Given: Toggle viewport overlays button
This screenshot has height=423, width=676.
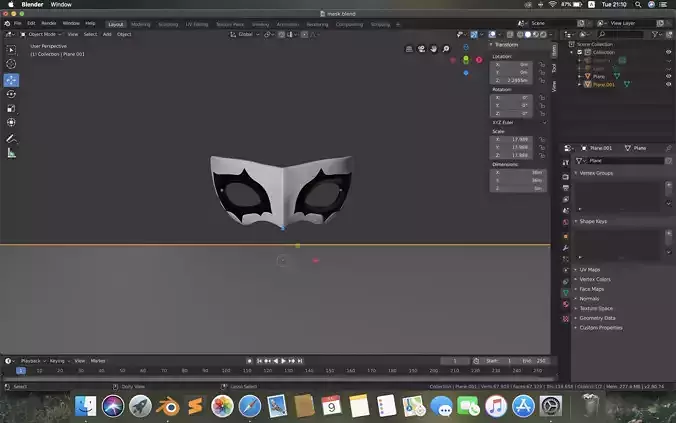Looking at the screenshot, I should [x=492, y=34].
